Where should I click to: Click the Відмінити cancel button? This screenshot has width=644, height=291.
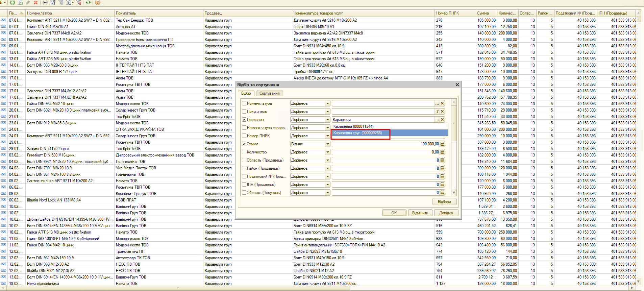pyautogui.click(x=420, y=213)
